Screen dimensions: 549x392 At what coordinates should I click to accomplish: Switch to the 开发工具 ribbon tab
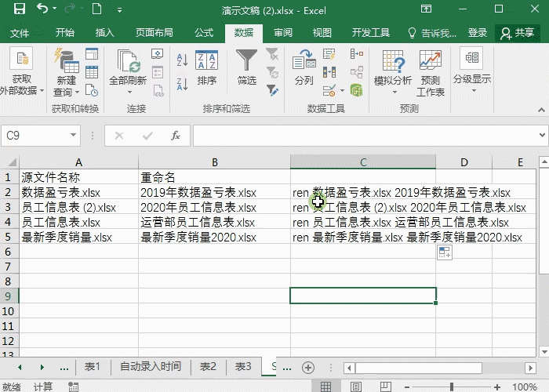pos(371,33)
